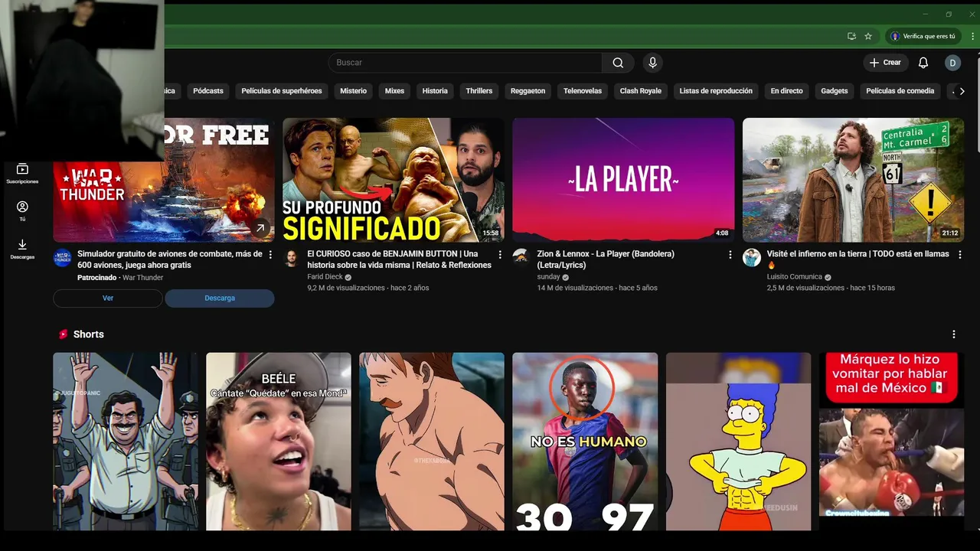
Task: Open La Player video thumbnail
Action: (623, 180)
